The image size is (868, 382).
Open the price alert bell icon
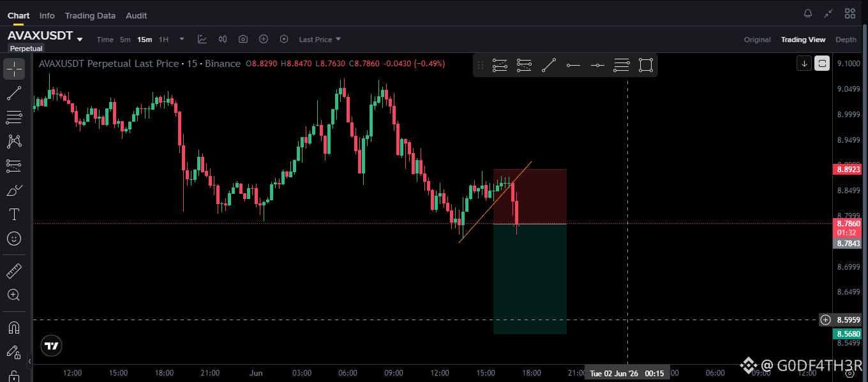click(808, 13)
